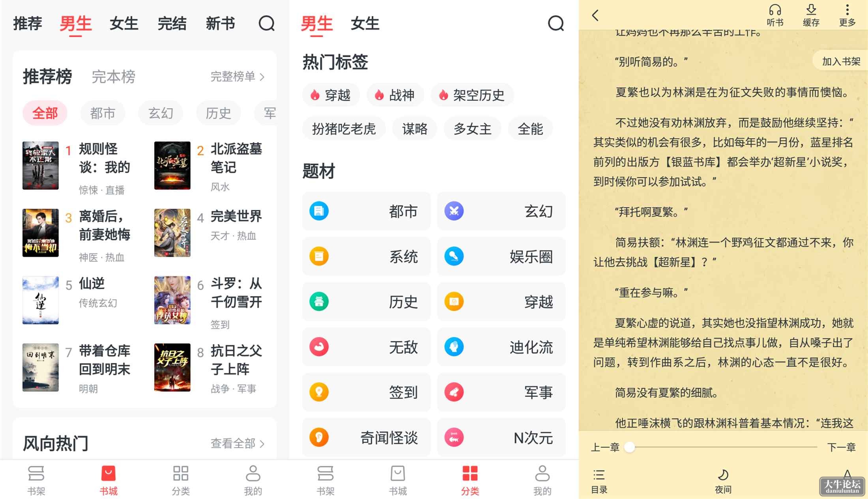Filter ranking by 玄幻 chip
This screenshot has width=868, height=499.
tap(161, 113)
